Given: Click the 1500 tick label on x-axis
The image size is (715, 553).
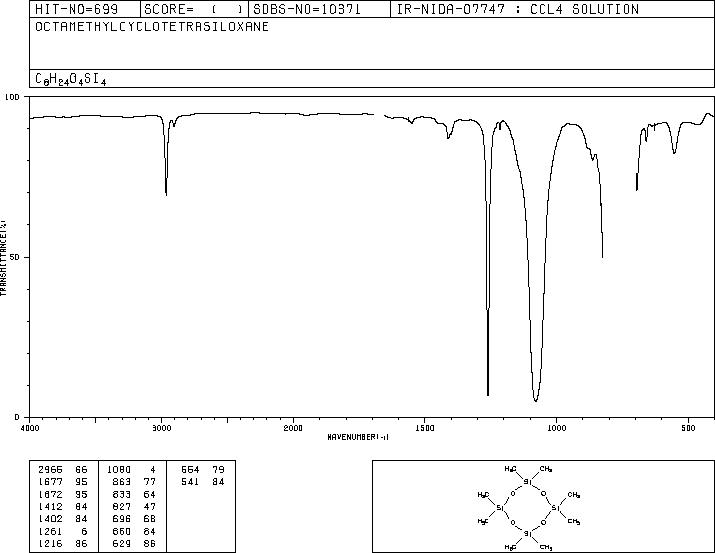Looking at the screenshot, I should click(425, 428).
